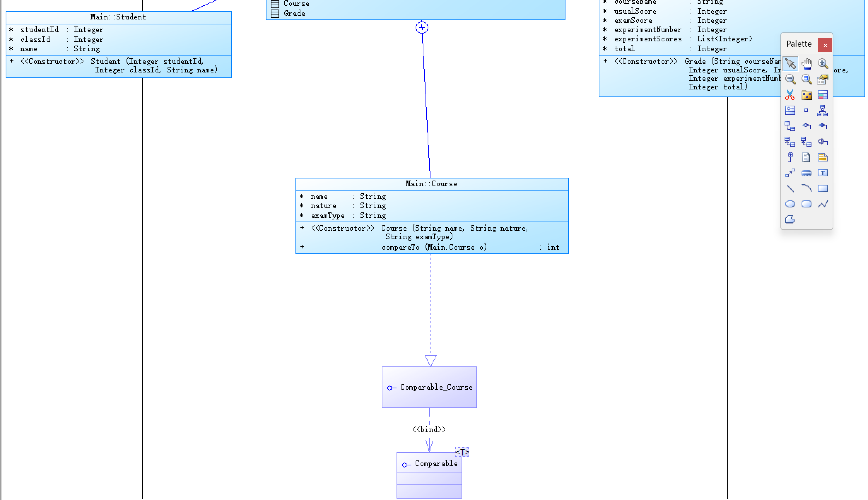868x500 pixels.
Task: Click the Properties tool icon
Action: click(x=823, y=79)
